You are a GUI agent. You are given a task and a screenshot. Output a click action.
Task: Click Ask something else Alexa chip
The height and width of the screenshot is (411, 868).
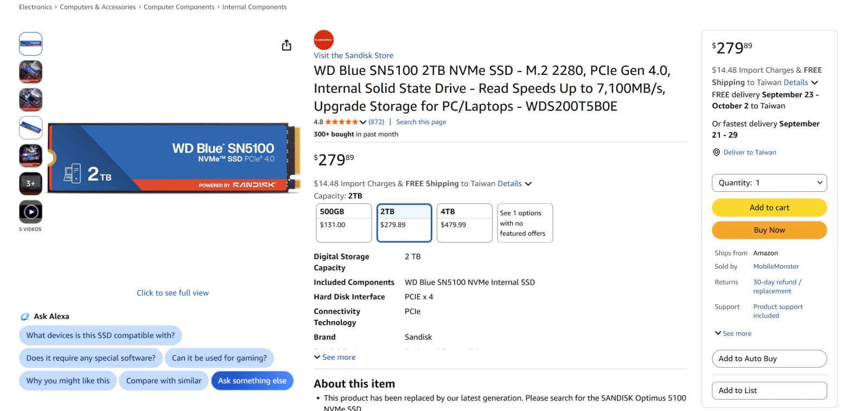coord(252,381)
